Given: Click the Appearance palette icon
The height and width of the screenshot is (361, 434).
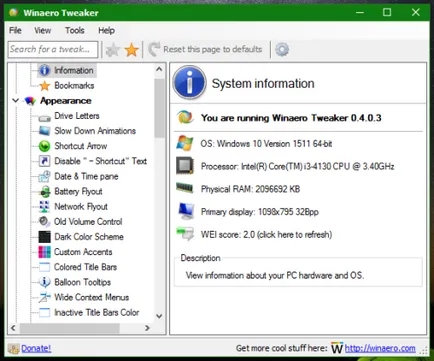Looking at the screenshot, I should tap(30, 101).
